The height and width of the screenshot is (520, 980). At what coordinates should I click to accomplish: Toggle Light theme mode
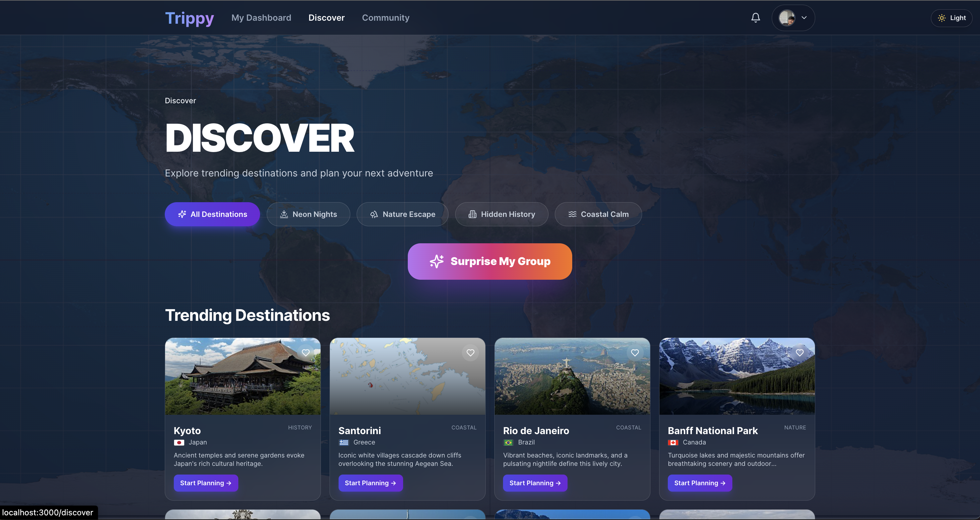(x=951, y=18)
